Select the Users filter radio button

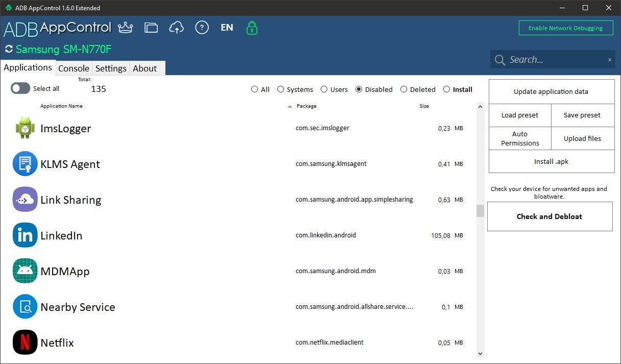pyautogui.click(x=324, y=89)
